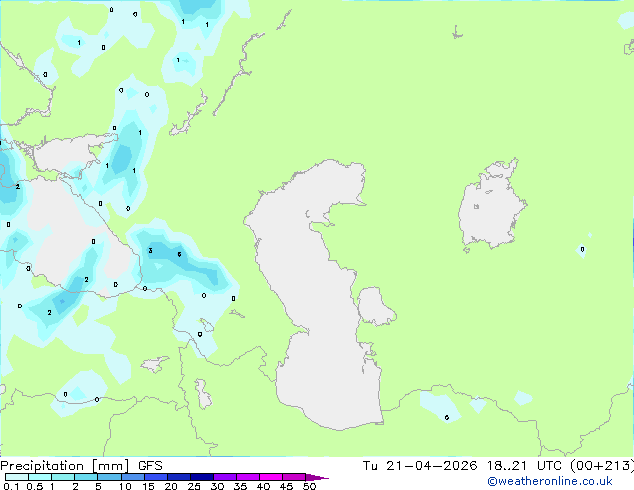The image size is (634, 490).
Task: Click the '25' legend scale label
Action: tap(194, 486)
